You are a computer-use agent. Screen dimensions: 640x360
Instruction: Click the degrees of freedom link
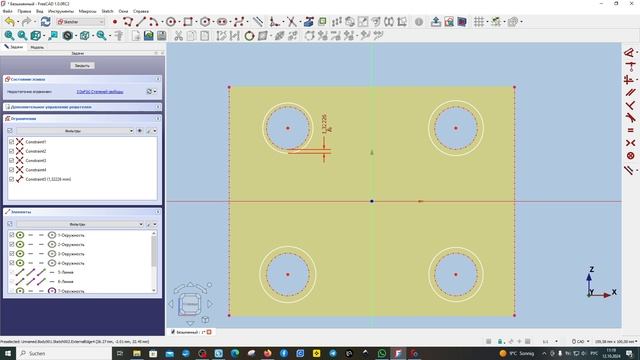100,92
